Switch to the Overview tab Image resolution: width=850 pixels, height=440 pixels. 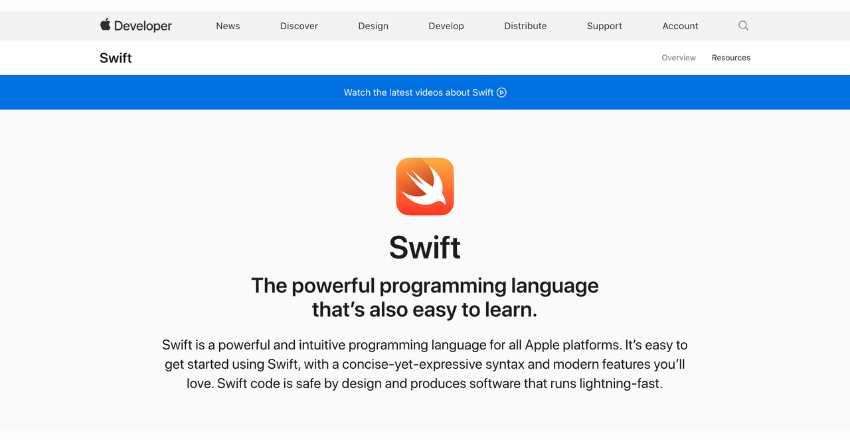(679, 57)
